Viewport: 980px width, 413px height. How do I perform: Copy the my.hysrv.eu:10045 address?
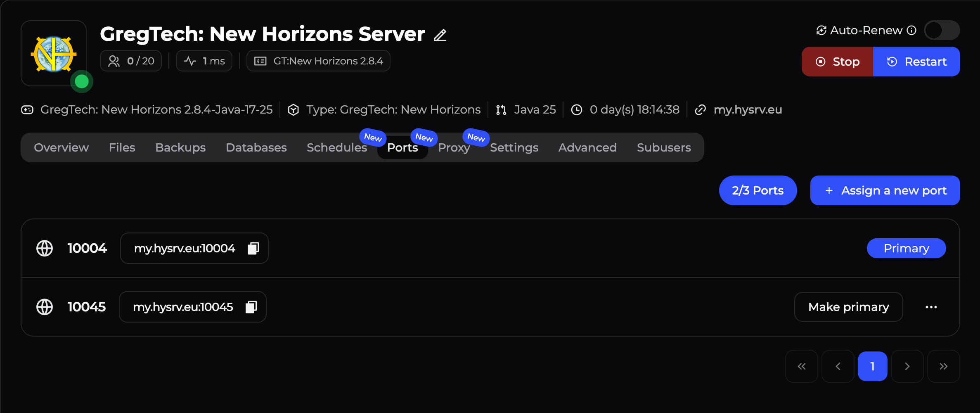click(x=251, y=307)
